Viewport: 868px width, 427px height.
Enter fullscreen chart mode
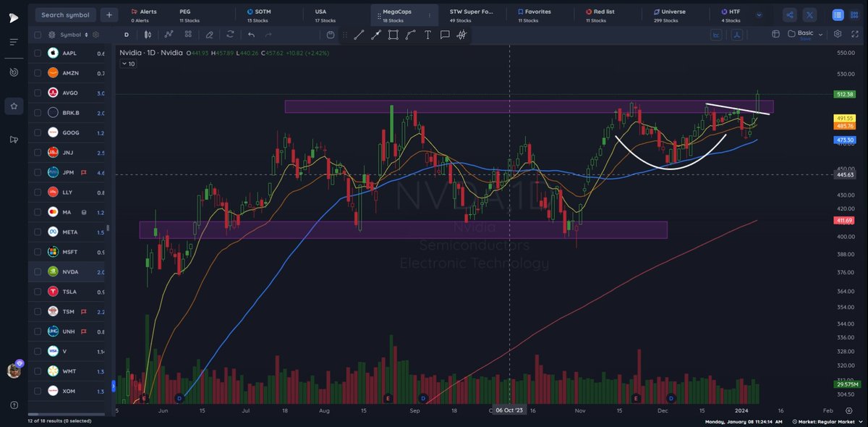[x=854, y=34]
